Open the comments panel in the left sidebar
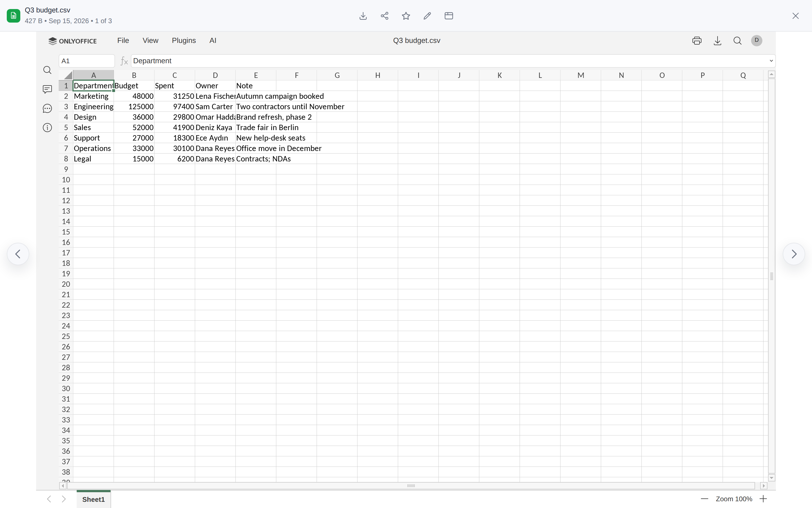The height and width of the screenshot is (508, 812). (x=47, y=89)
